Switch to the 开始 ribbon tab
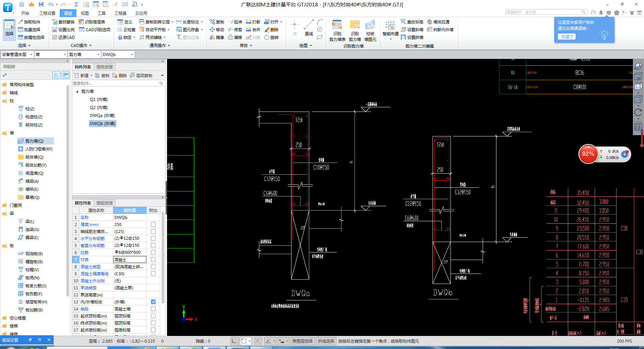This screenshot has width=644, height=349. pos(25,13)
